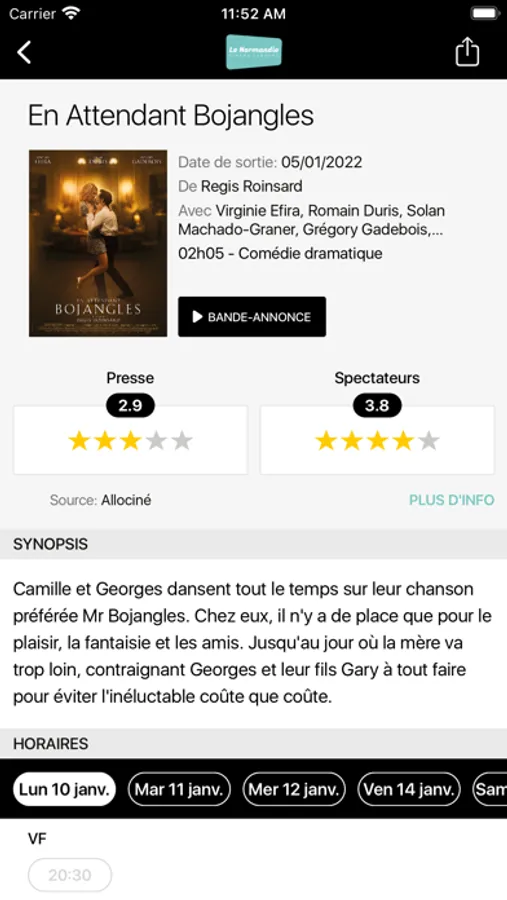Select the partially visible Sam date
Screen dimensions: 507x900
pyautogui.click(x=490, y=789)
